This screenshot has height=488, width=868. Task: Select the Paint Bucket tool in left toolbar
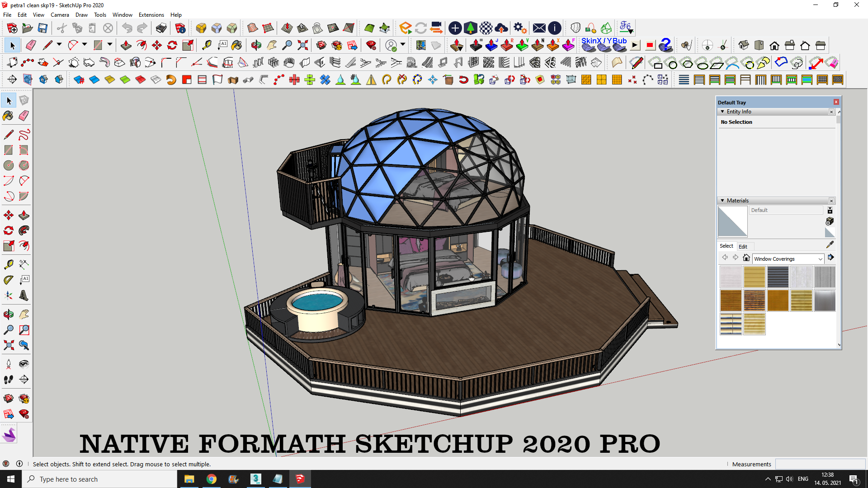(8, 116)
